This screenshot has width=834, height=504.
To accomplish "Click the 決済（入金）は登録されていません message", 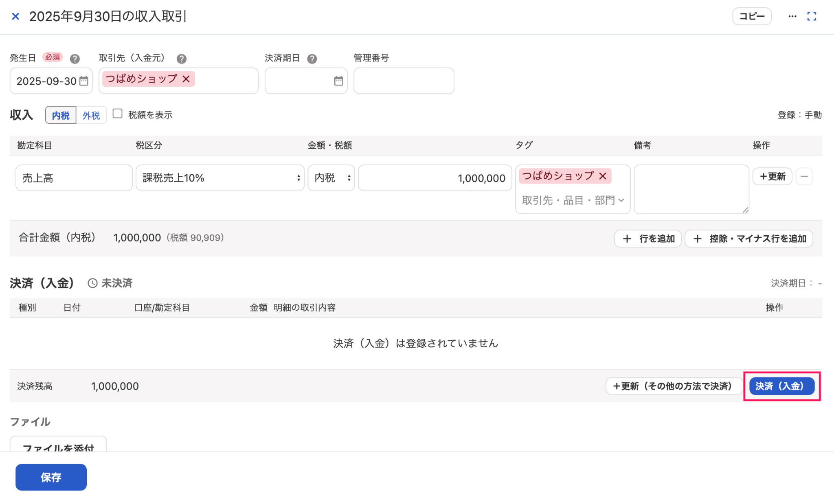I will pyautogui.click(x=416, y=343).
